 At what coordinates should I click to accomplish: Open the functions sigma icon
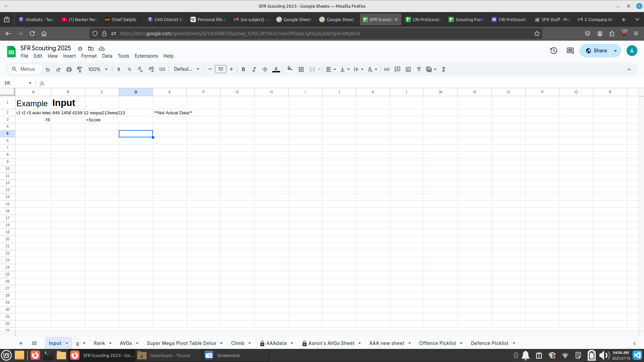[x=444, y=69]
